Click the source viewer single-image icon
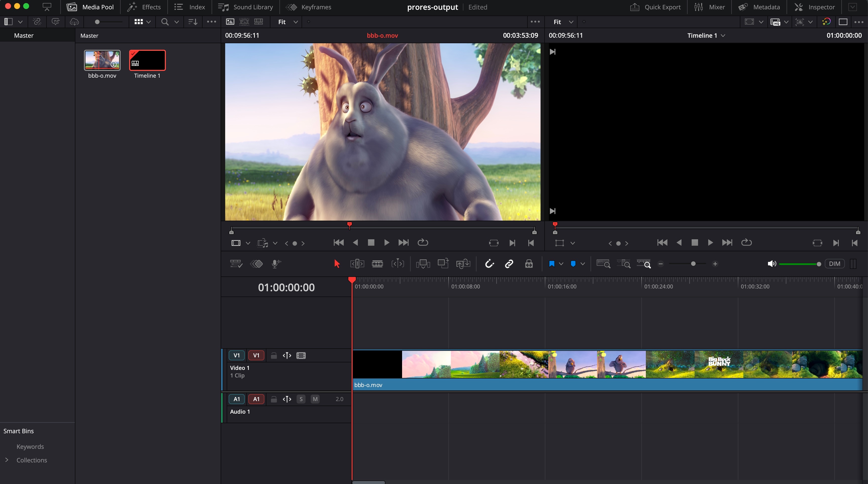Viewport: 868px width, 484px height. click(230, 22)
